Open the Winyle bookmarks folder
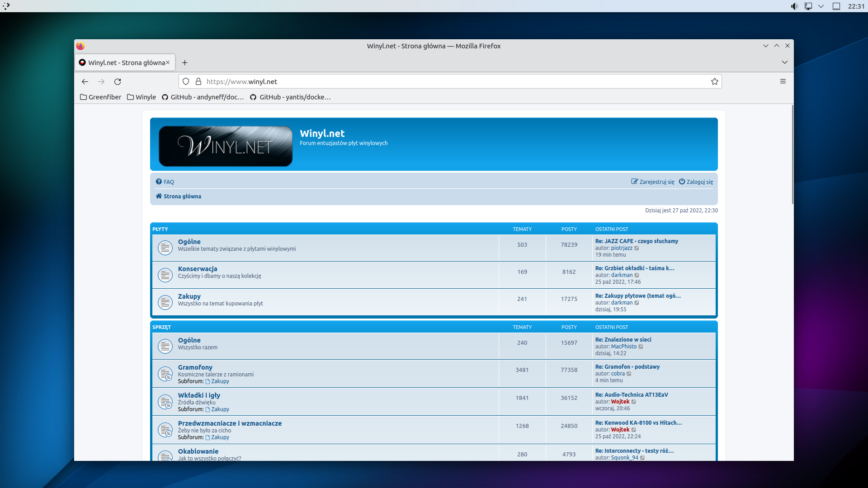The image size is (868, 488). point(142,97)
